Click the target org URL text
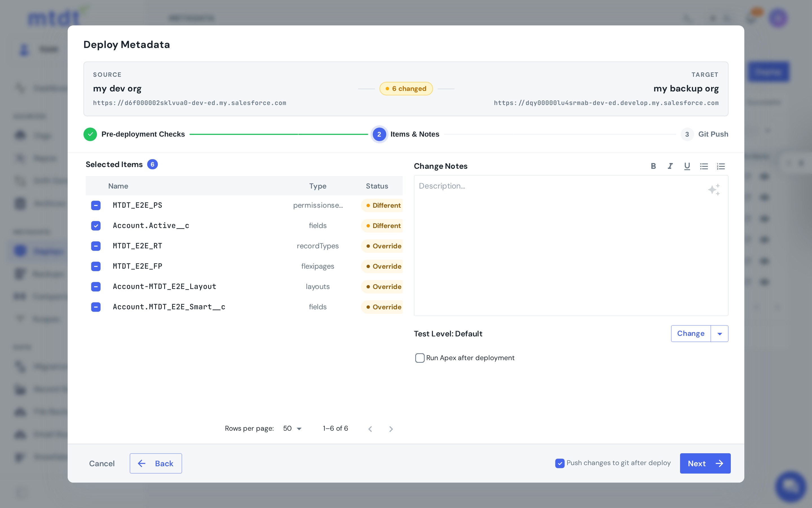 coord(606,103)
